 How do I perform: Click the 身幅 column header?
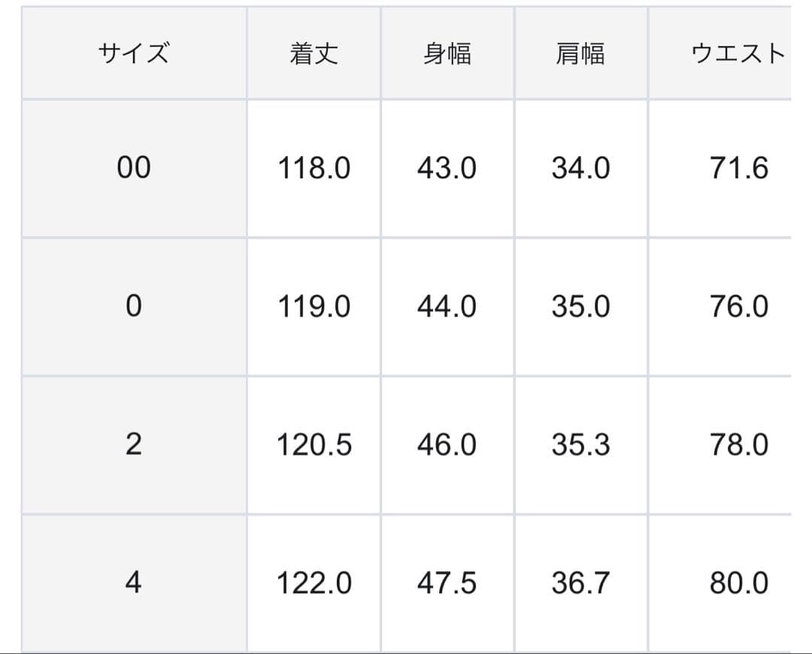(447, 54)
